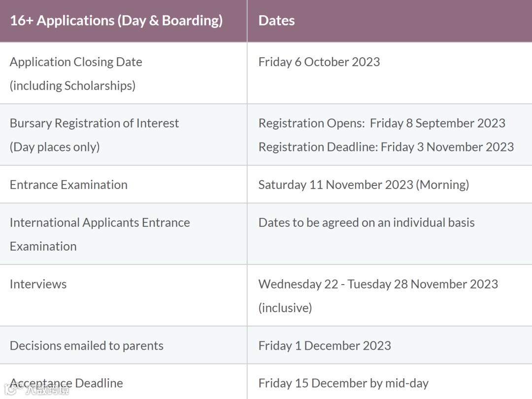Click '(inclusive)' text under interview dates
532x399 pixels.
point(285,308)
